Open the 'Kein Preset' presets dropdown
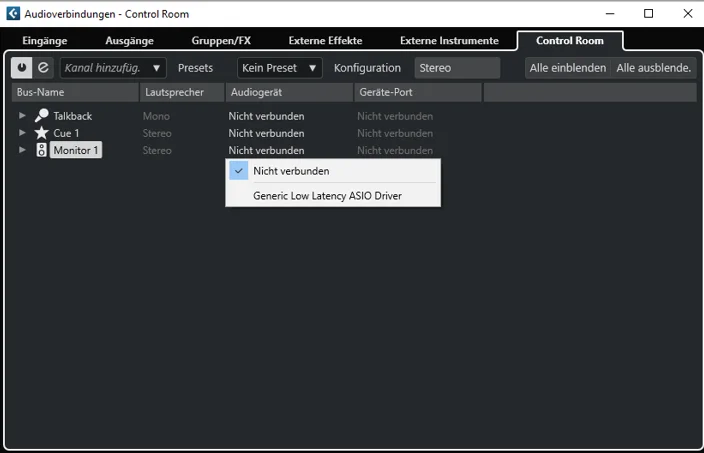 [279, 68]
